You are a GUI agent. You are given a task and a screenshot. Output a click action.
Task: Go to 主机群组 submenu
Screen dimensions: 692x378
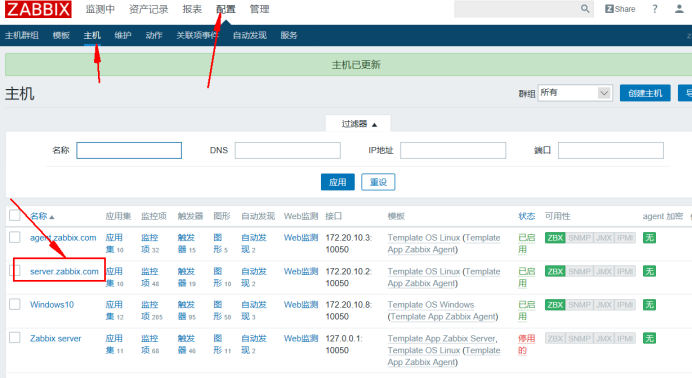22,35
